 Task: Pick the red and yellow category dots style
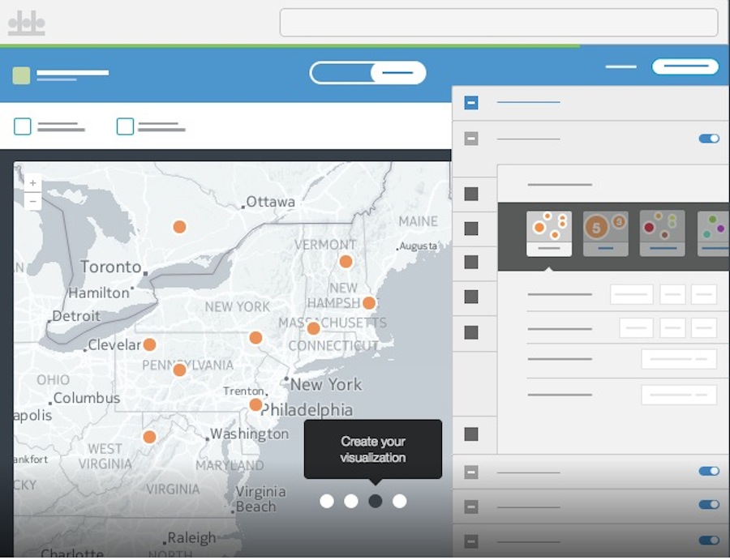click(662, 233)
